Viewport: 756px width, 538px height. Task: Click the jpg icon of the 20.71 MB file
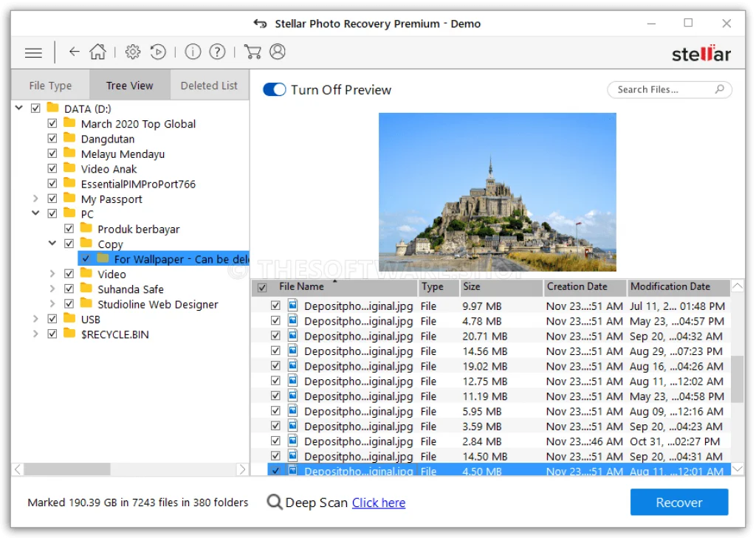pyautogui.click(x=293, y=335)
